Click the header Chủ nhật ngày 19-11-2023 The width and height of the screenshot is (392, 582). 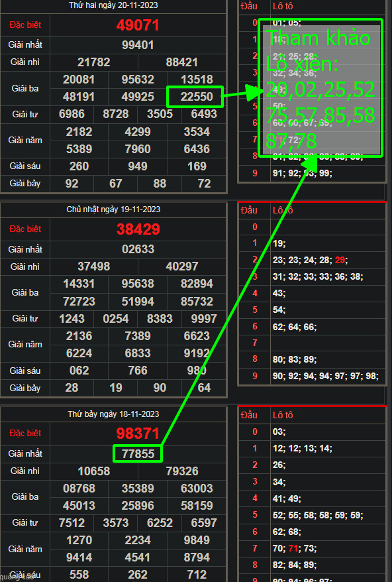[113, 209]
